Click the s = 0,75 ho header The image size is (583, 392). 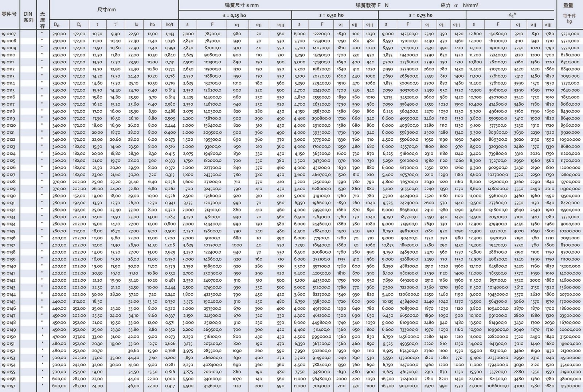point(420,15)
